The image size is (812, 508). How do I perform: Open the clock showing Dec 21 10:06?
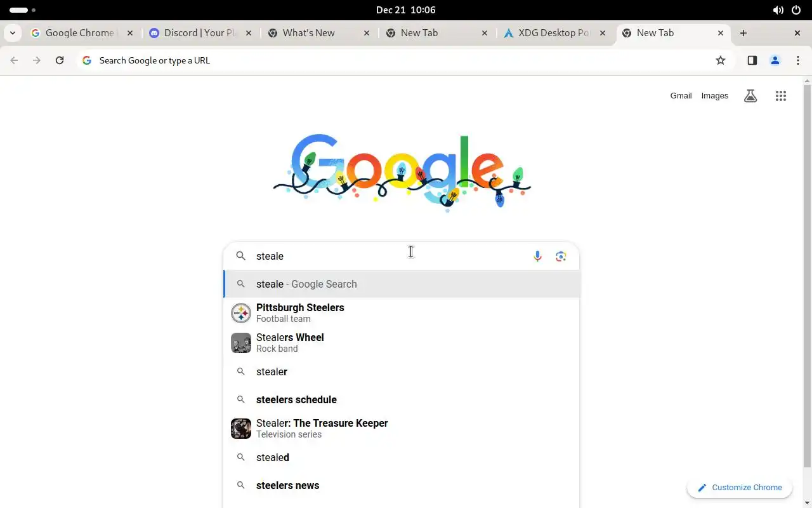406,10
